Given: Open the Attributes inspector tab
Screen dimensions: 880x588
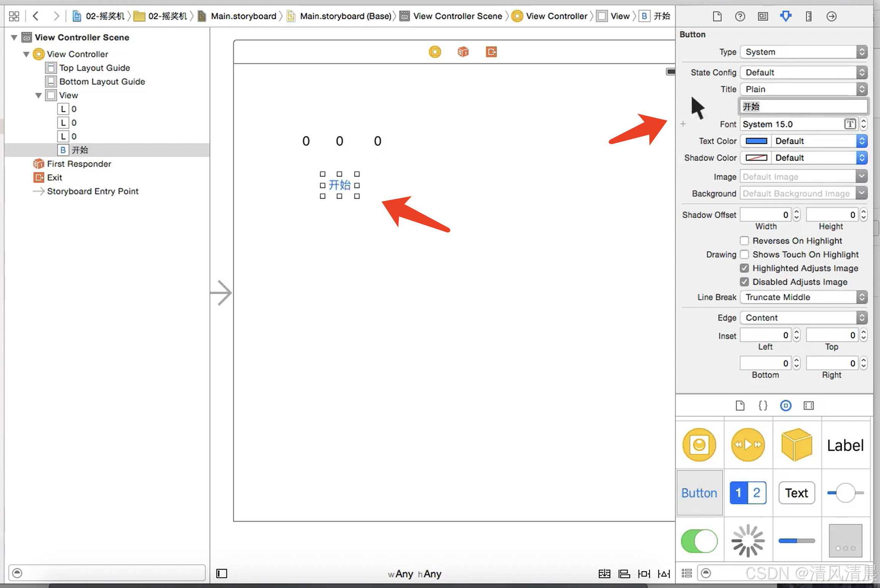Looking at the screenshot, I should point(786,16).
